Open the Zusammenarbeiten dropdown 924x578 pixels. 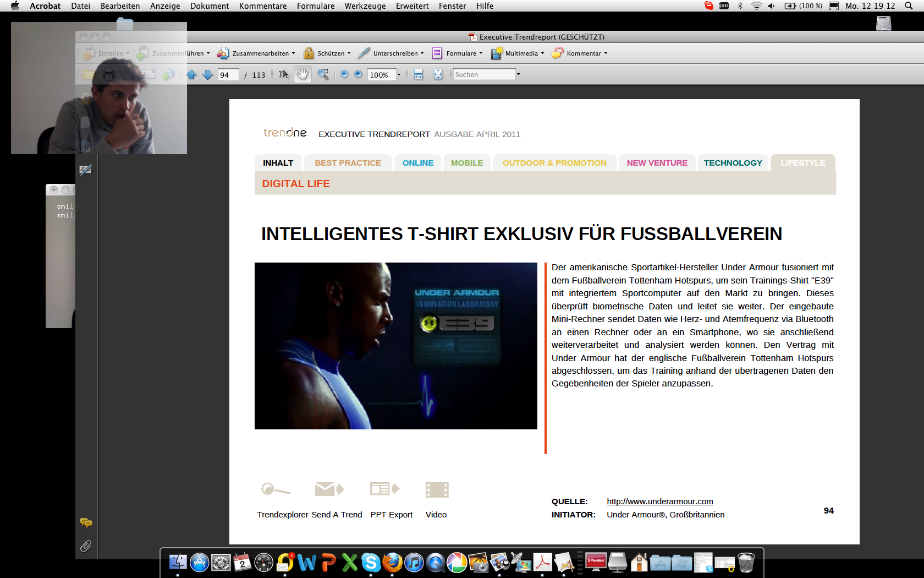coord(256,53)
